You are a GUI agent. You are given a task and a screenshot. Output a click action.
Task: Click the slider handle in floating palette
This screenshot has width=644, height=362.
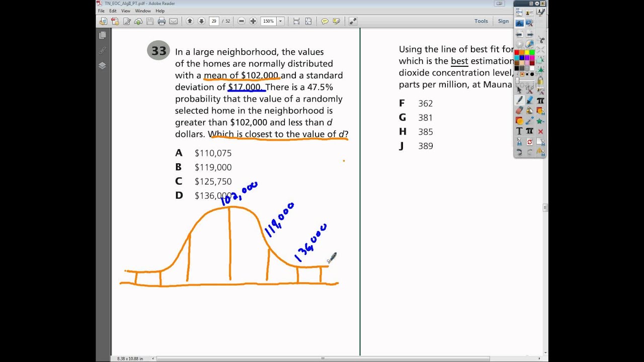coord(517,80)
